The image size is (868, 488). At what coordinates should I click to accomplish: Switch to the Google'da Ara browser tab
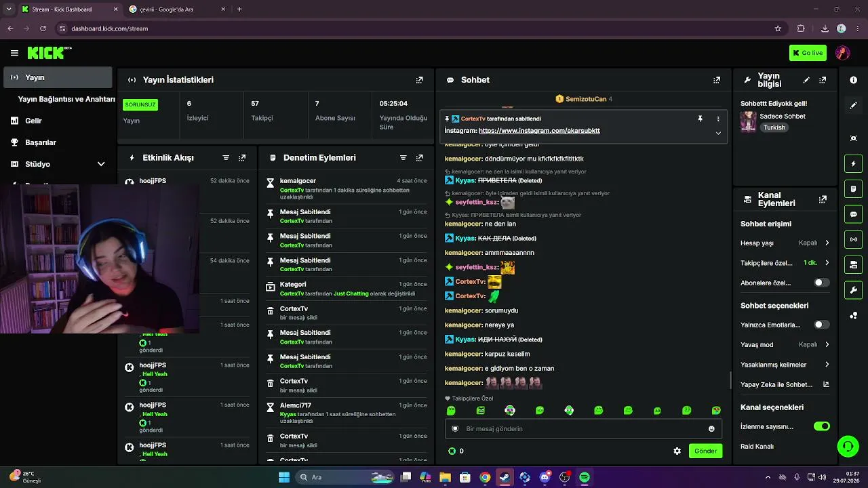click(x=177, y=9)
